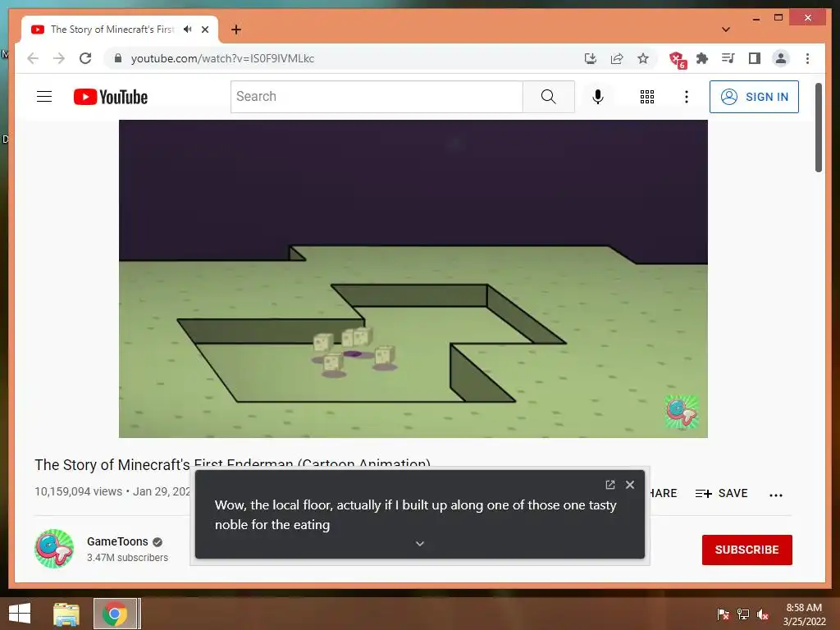This screenshot has width=840, height=630.
Task: Click the browser forward arrow
Action: click(59, 58)
